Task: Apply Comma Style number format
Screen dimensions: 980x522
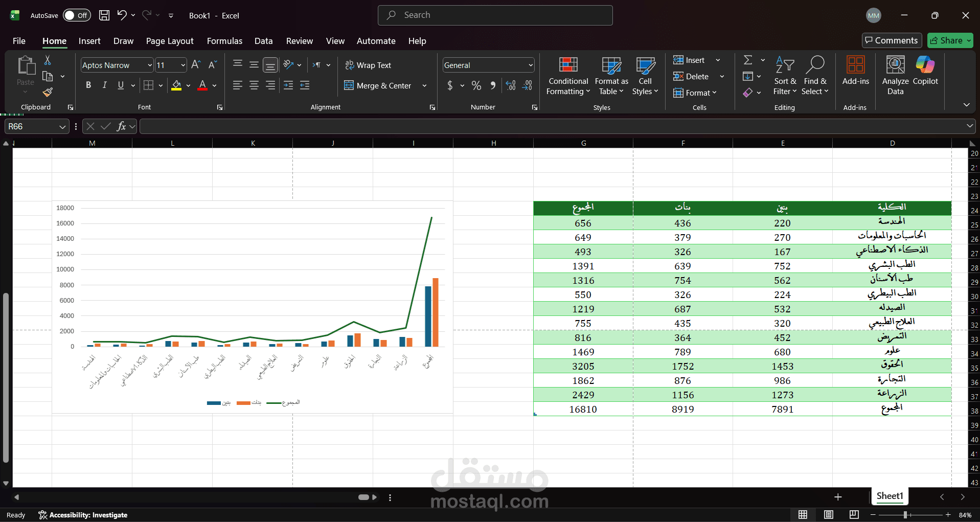Action: (x=493, y=85)
